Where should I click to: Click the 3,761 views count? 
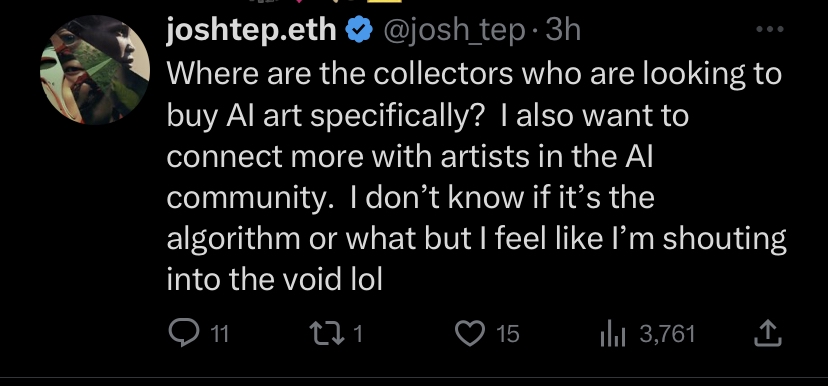(x=667, y=334)
